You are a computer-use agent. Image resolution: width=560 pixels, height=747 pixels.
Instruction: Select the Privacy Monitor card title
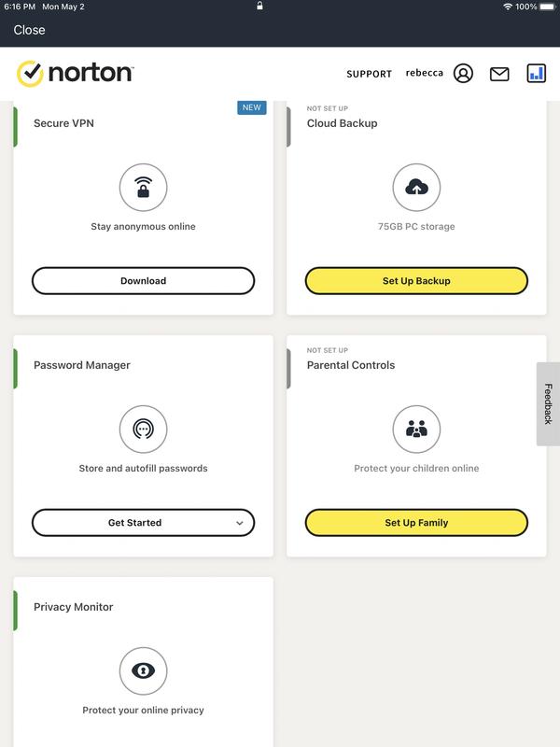click(73, 607)
